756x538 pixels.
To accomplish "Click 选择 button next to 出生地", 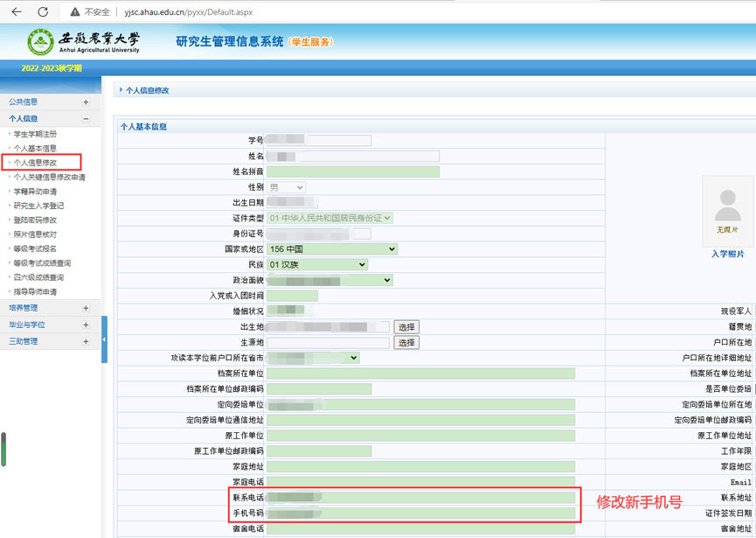I will pyautogui.click(x=406, y=327).
